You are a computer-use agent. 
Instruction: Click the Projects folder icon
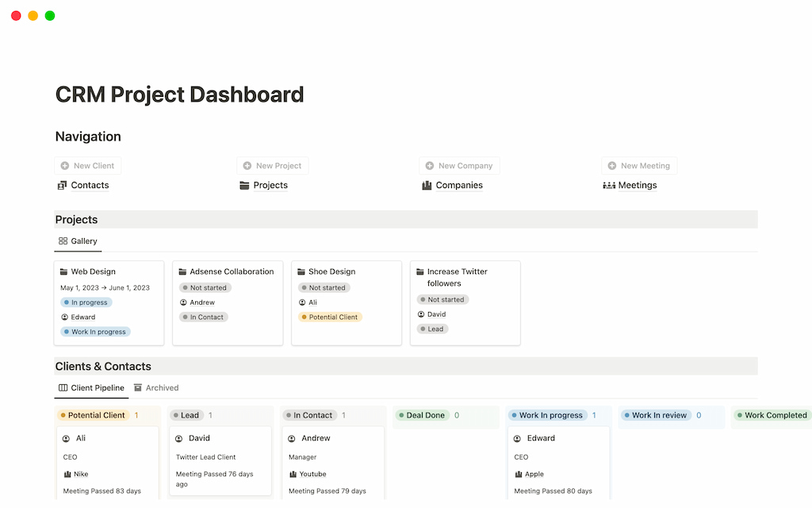point(245,185)
